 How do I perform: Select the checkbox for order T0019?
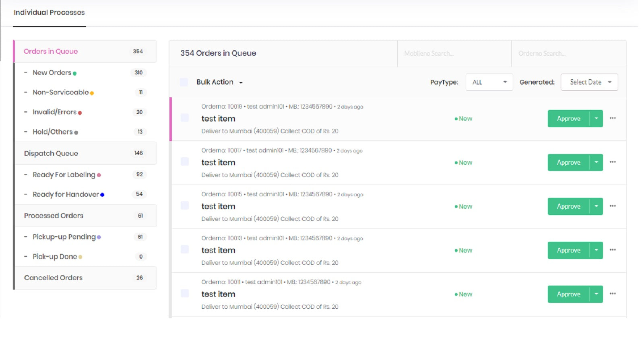click(x=184, y=118)
